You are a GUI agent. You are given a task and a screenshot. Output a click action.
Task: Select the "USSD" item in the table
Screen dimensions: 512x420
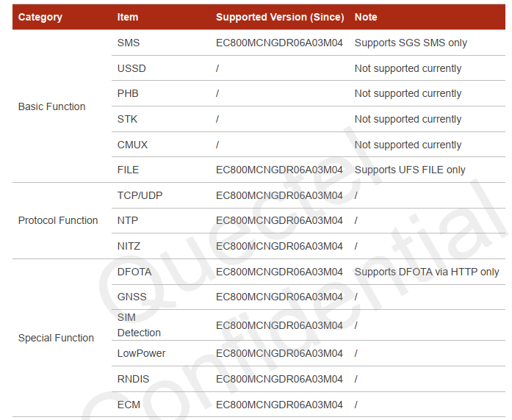[131, 68]
